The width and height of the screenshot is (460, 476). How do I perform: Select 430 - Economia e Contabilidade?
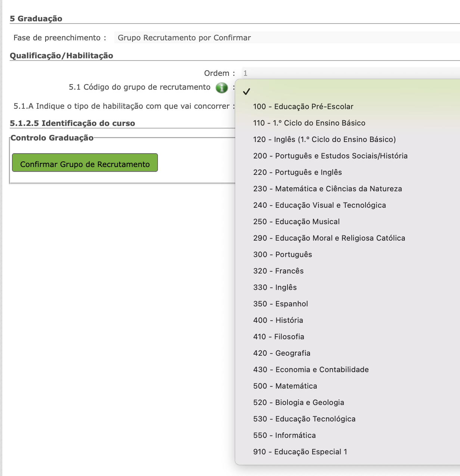click(x=311, y=370)
